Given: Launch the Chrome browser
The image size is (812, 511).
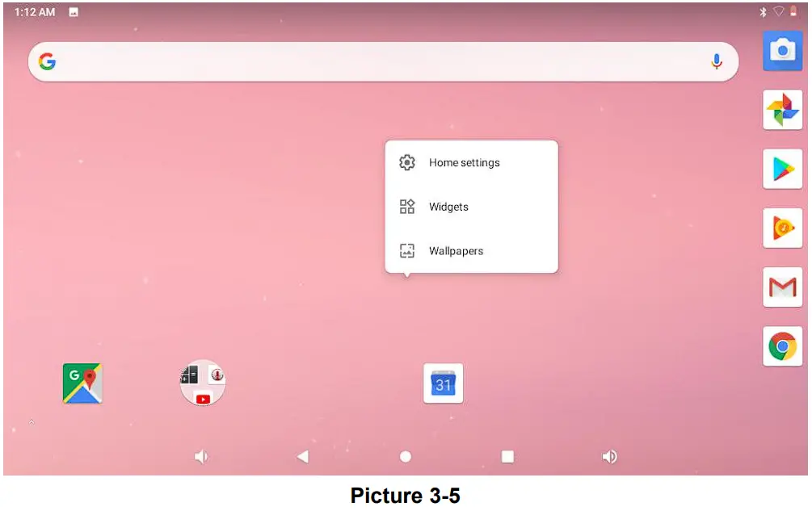Looking at the screenshot, I should 782,346.
